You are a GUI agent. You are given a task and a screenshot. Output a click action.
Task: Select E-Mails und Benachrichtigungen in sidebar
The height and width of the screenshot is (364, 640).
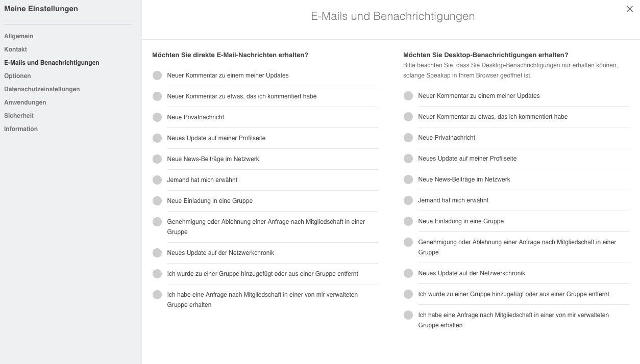point(52,63)
